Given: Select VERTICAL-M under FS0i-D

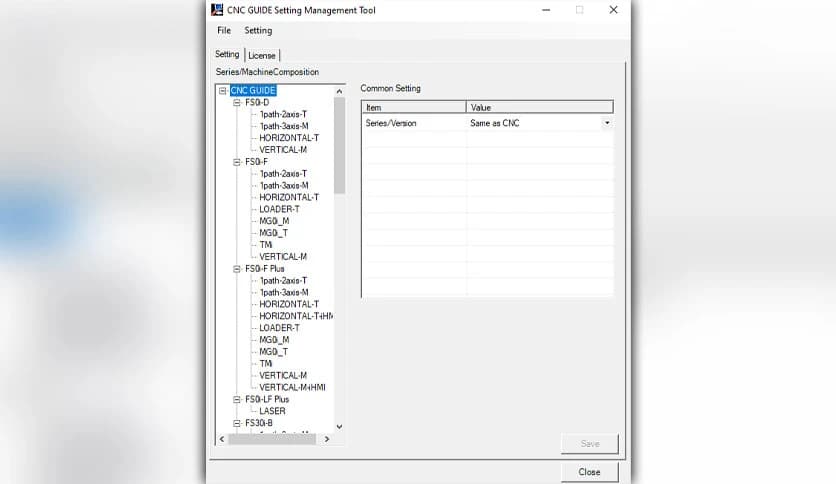Looking at the screenshot, I should click(x=283, y=150).
